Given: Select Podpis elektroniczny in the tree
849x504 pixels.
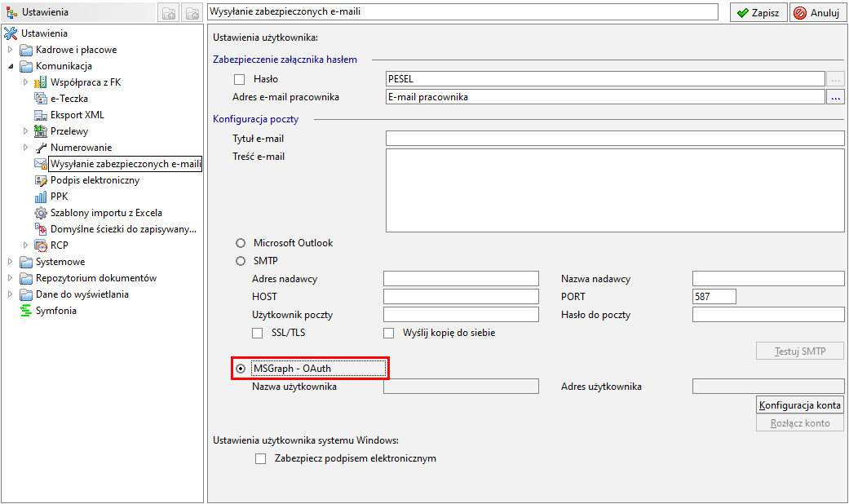Looking at the screenshot, I should tap(95, 180).
